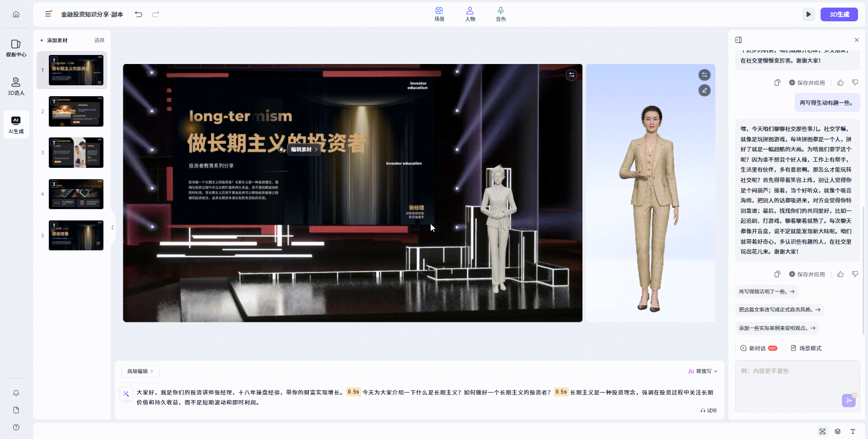The height and width of the screenshot is (439, 868).
Task: Click the swap character icon
Action: point(704,75)
